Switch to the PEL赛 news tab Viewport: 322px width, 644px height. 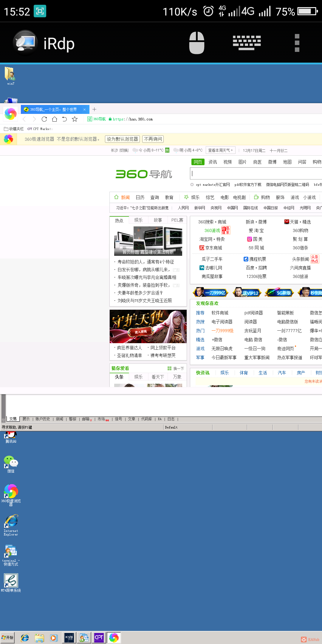pos(177,220)
